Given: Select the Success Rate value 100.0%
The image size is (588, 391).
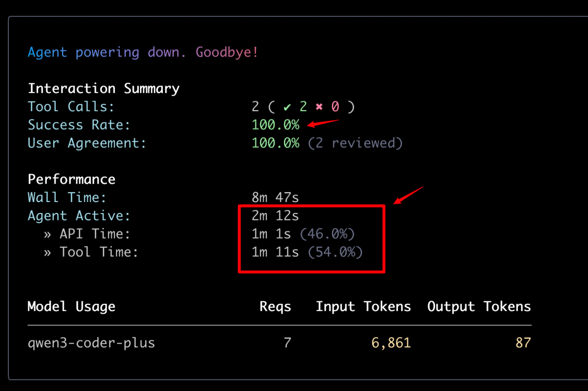Looking at the screenshot, I should (275, 125).
